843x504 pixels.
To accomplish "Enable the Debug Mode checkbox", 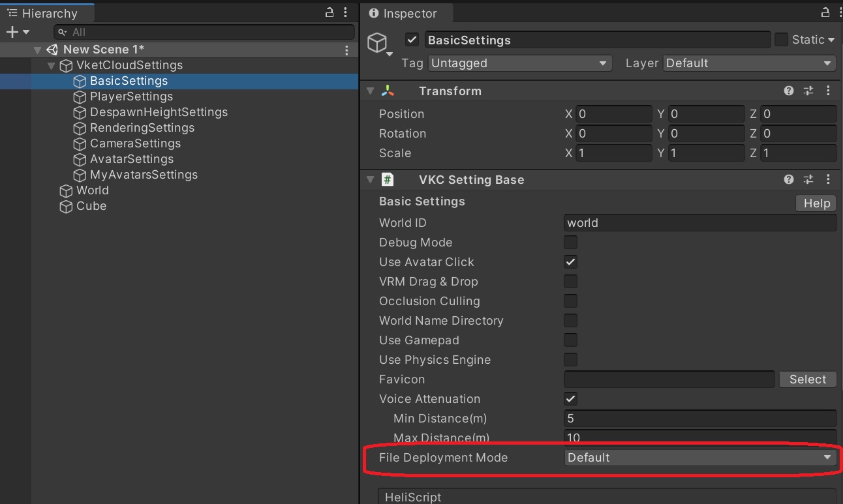I will pyautogui.click(x=570, y=242).
